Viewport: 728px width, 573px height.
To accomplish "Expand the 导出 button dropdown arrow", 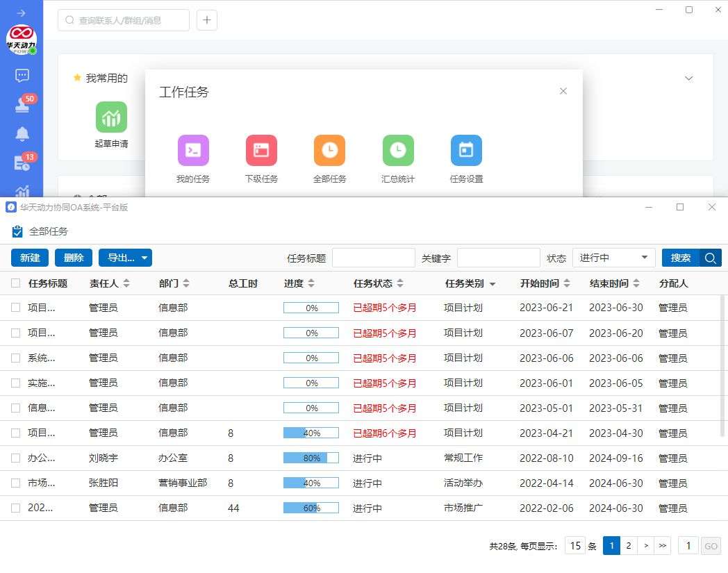I will pos(144,258).
